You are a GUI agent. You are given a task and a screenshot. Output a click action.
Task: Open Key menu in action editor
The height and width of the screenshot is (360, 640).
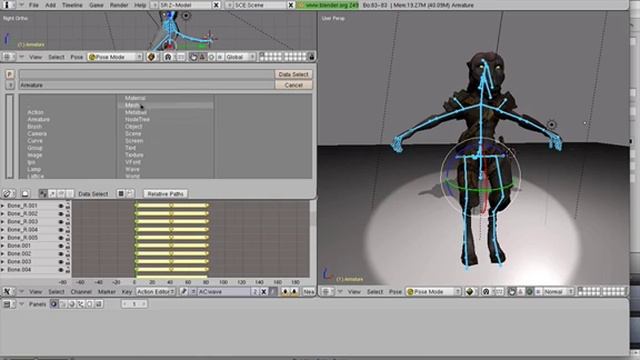point(127,292)
